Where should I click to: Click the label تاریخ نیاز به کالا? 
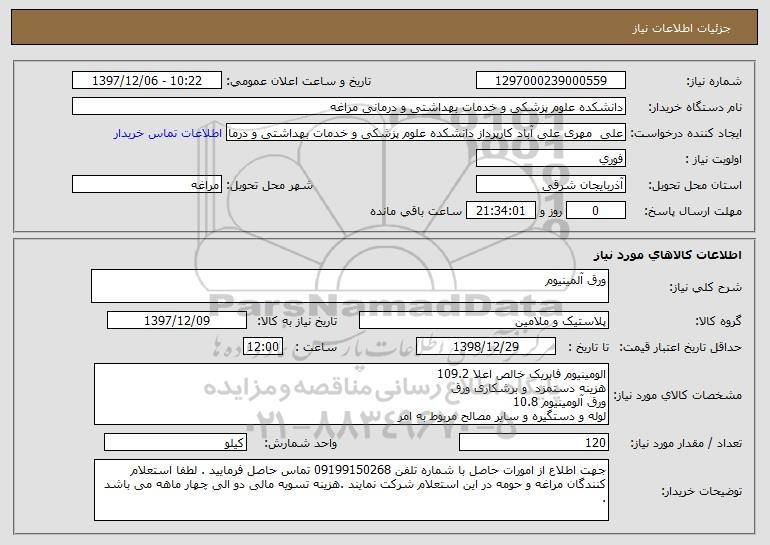[297, 321]
